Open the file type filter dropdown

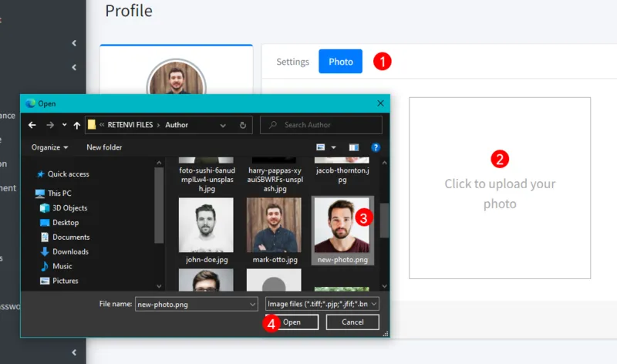point(322,305)
